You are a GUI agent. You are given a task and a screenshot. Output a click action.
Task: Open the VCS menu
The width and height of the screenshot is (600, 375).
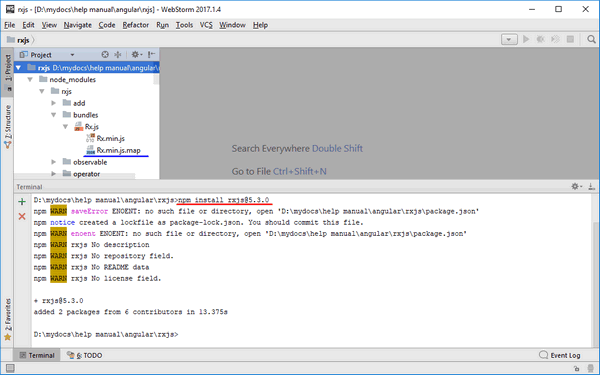206,25
